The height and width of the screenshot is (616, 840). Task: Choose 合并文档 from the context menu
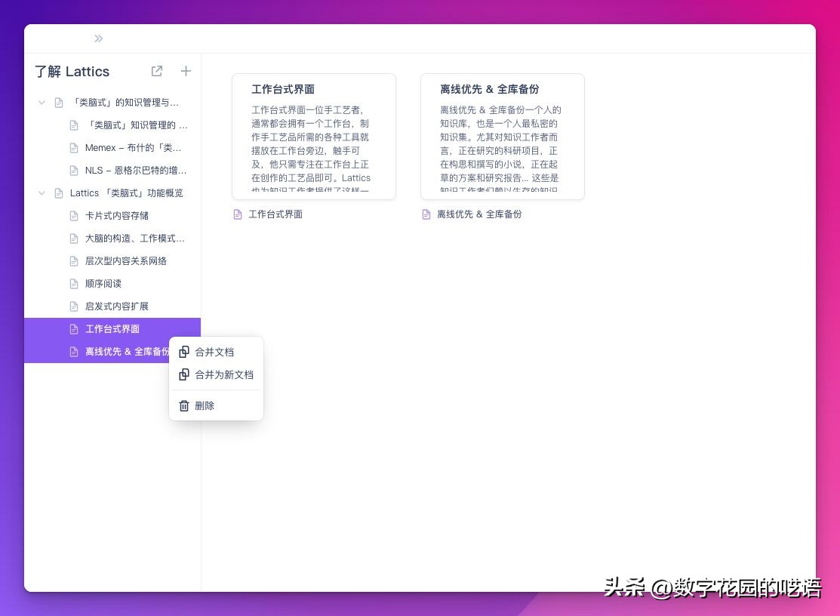(216, 352)
